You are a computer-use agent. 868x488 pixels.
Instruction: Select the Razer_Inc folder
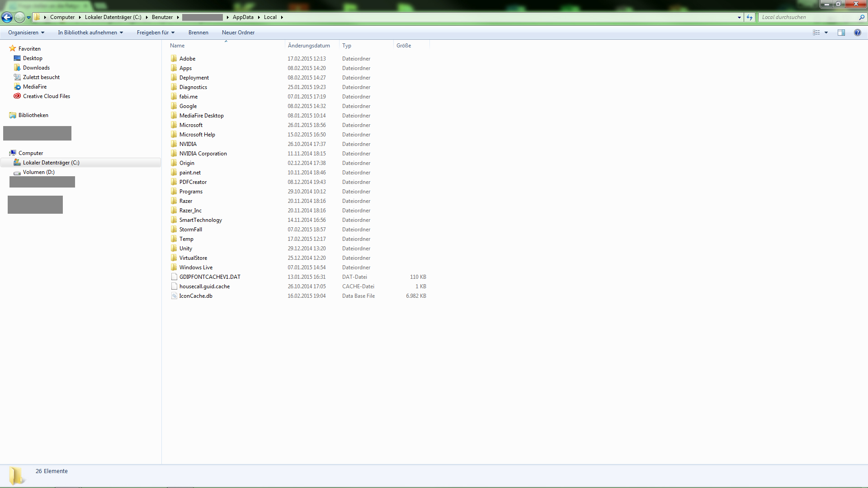190,211
